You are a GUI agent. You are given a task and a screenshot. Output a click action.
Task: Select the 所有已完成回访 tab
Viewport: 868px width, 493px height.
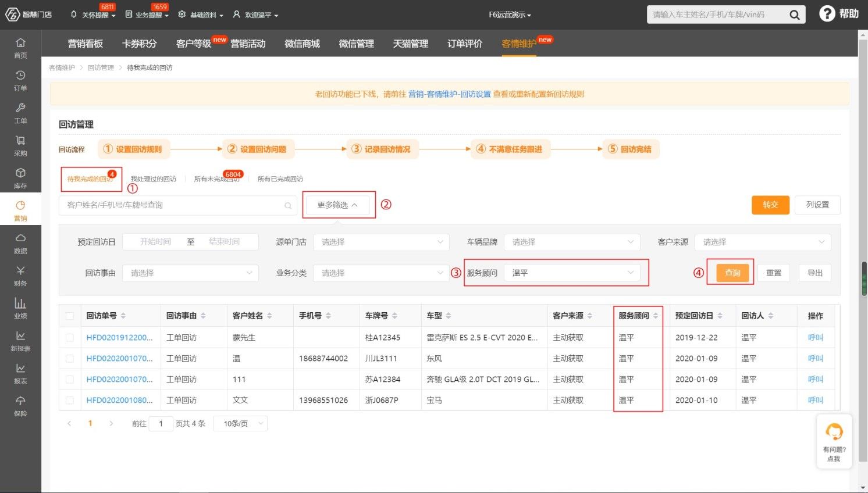[x=280, y=179]
